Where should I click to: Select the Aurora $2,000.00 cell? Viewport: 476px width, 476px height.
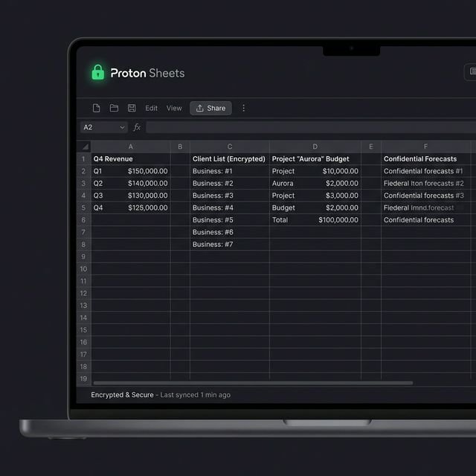coord(315,184)
